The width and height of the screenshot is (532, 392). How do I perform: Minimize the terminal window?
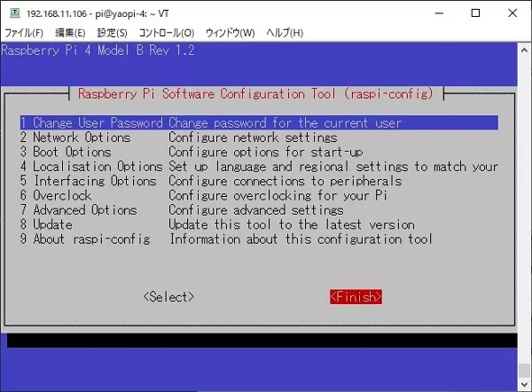pos(440,13)
